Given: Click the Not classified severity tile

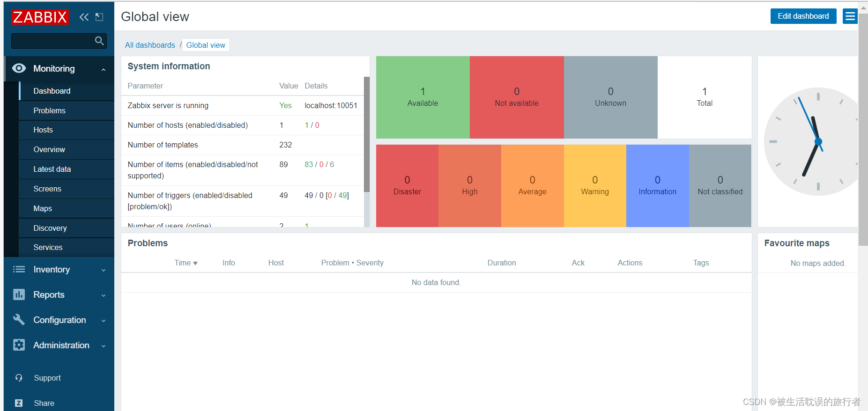Looking at the screenshot, I should coord(720,186).
